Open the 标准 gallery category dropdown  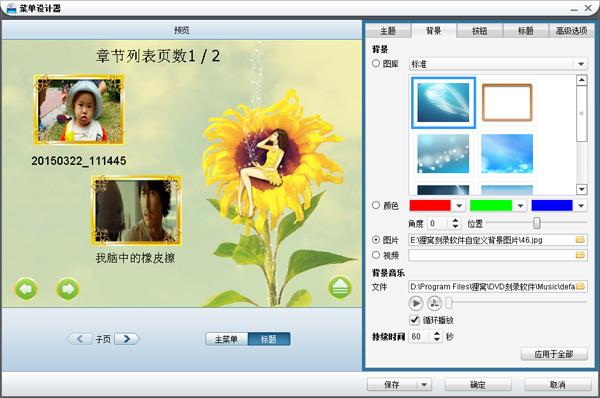tap(581, 64)
